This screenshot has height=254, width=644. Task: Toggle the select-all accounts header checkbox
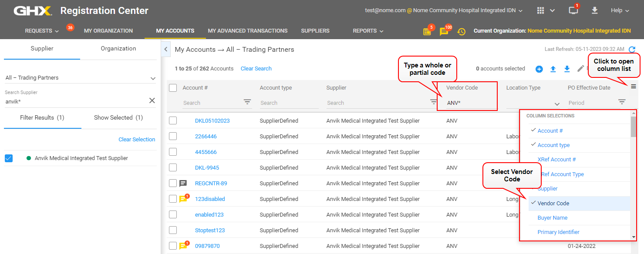tap(173, 88)
